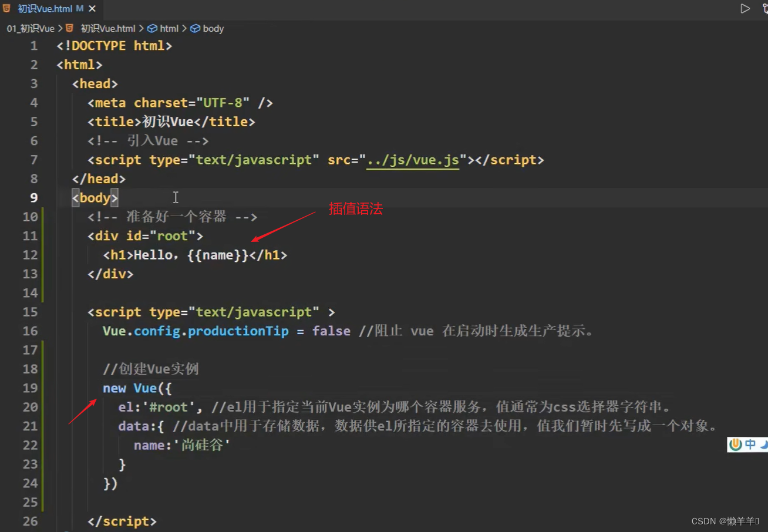Open the body breadcrumb symbol list

213,28
